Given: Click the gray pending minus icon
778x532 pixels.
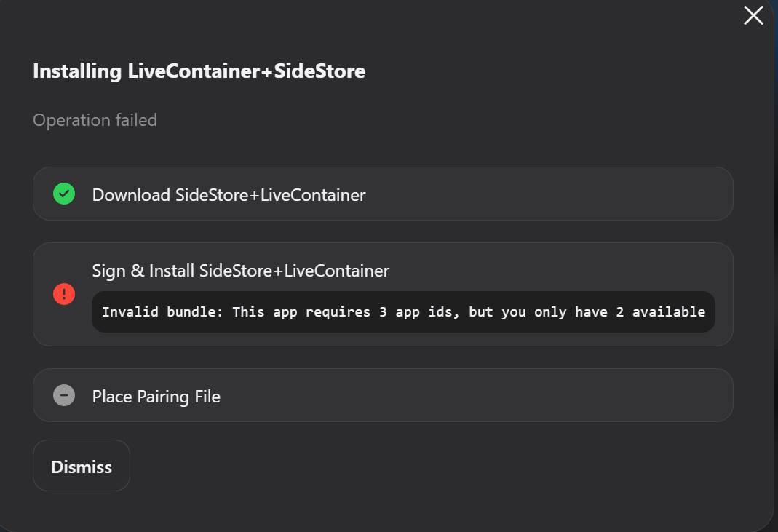Looking at the screenshot, I should tap(64, 395).
